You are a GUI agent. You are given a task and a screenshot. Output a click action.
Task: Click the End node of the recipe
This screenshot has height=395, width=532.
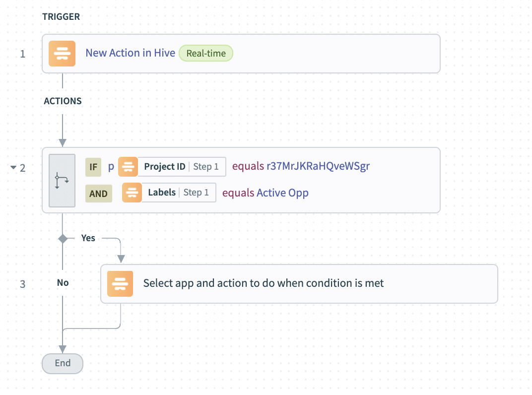[x=63, y=363]
